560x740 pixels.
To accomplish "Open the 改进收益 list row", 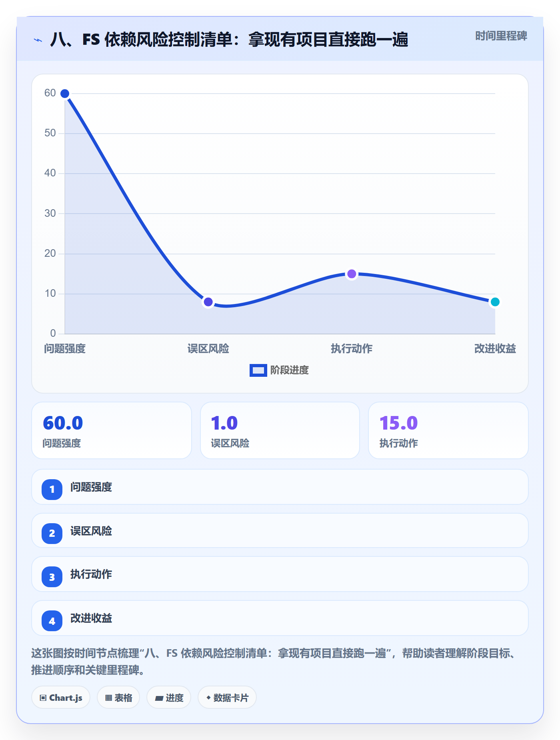I will tap(280, 618).
